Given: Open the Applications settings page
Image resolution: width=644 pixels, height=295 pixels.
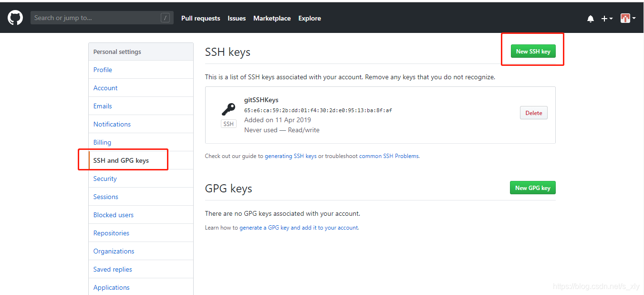Looking at the screenshot, I should tap(141, 287).
